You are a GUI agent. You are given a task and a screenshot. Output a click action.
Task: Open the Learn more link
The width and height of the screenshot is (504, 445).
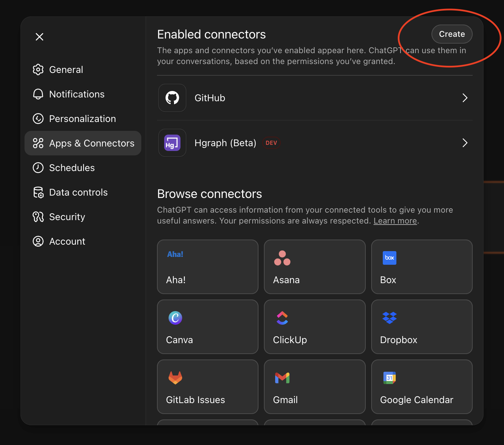395,220
